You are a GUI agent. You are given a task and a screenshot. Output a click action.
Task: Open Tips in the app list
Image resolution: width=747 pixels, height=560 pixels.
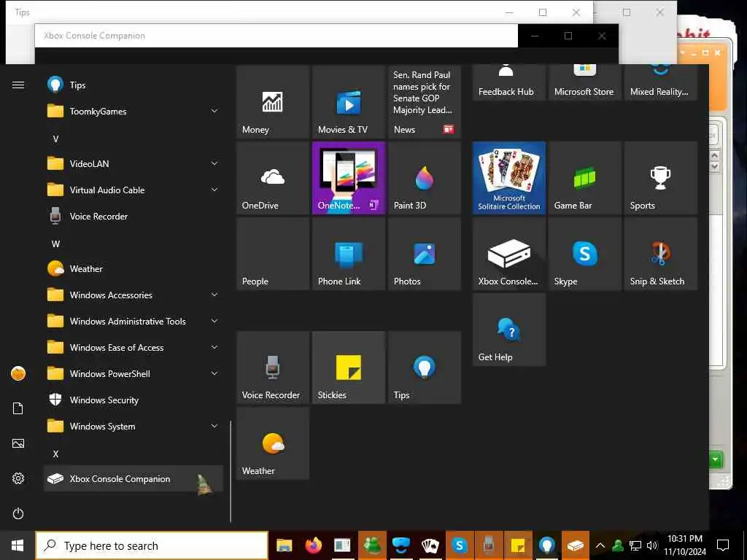tap(133, 85)
